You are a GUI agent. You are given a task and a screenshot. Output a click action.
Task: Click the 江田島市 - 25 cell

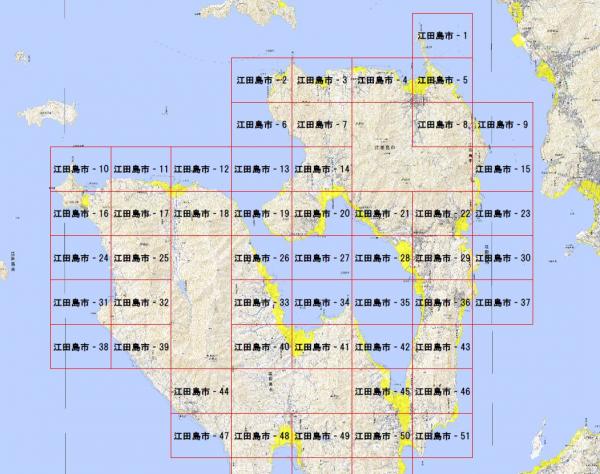141,258
